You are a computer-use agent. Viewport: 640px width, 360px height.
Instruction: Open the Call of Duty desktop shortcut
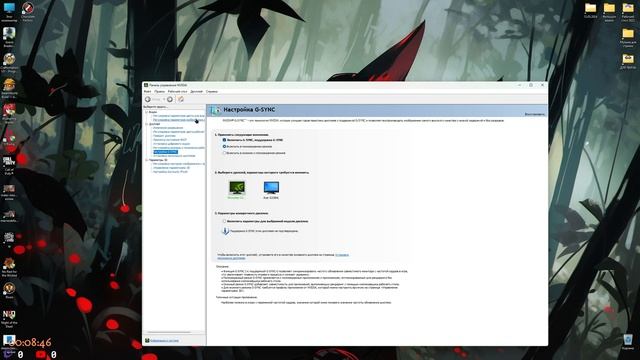click(x=9, y=165)
